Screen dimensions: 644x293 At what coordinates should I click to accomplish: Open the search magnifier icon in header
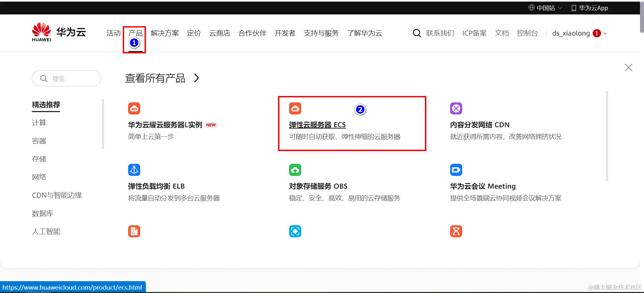pyautogui.click(x=417, y=33)
